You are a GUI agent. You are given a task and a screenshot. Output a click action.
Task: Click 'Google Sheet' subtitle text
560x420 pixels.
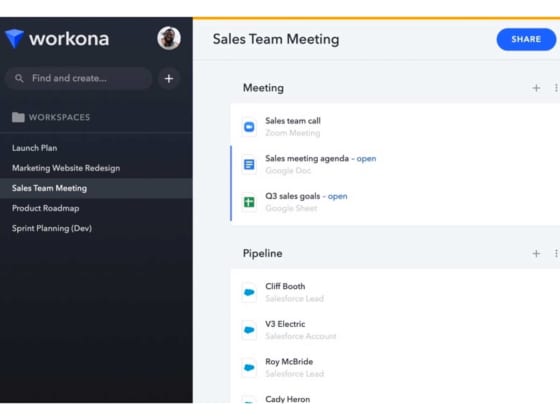tap(291, 208)
